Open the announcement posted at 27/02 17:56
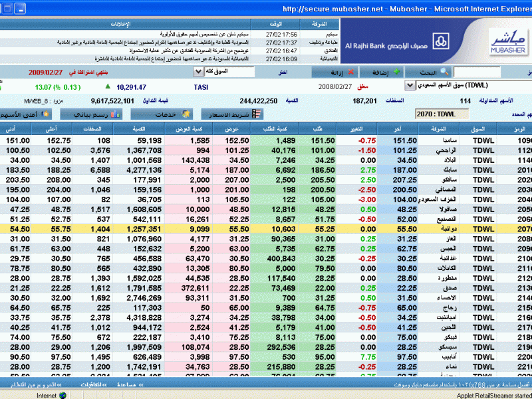 point(170,35)
